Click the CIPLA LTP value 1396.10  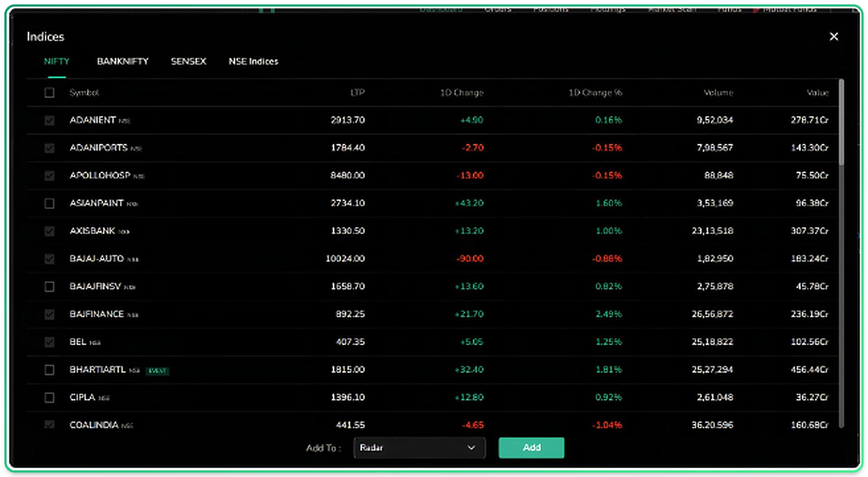pyautogui.click(x=348, y=397)
